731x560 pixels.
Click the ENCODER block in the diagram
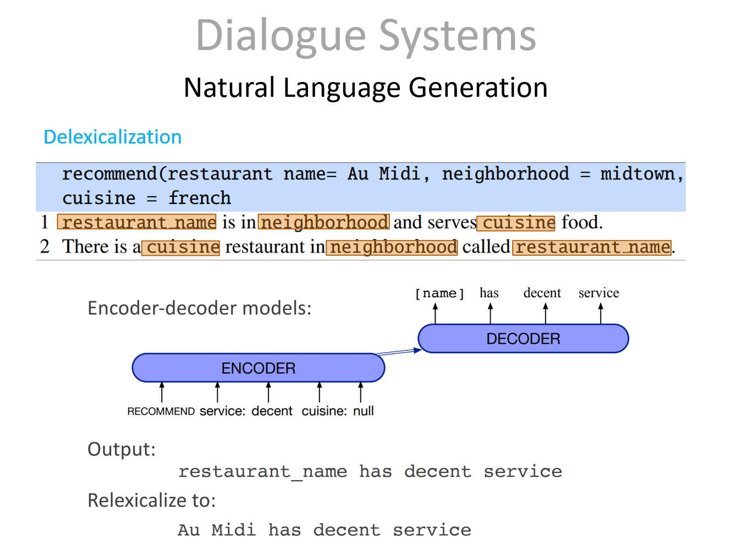pyautogui.click(x=259, y=368)
